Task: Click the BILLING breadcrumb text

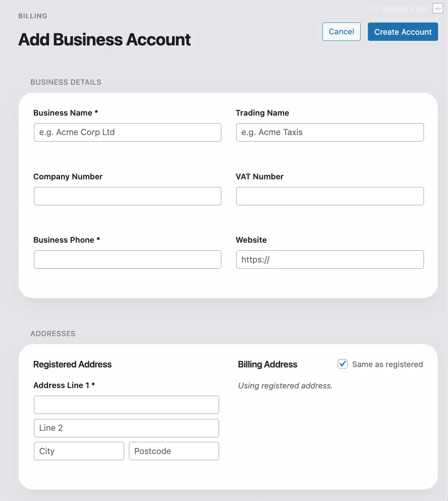Action: coord(33,16)
